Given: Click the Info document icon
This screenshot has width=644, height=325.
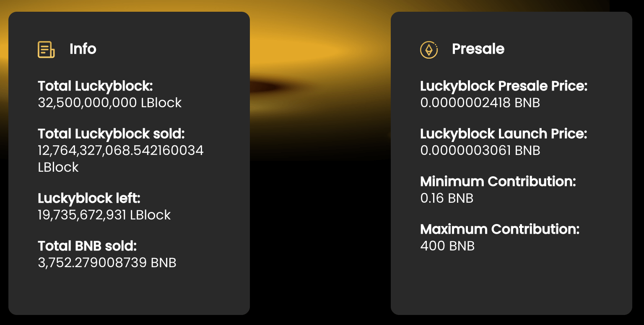Looking at the screenshot, I should point(46,49).
